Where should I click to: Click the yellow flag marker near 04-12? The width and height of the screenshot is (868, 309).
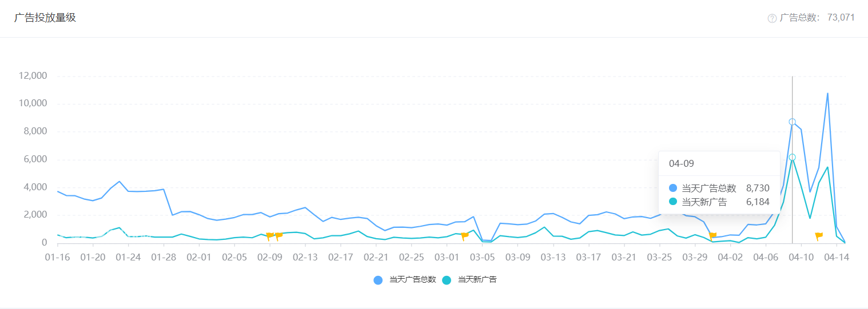pyautogui.click(x=818, y=235)
